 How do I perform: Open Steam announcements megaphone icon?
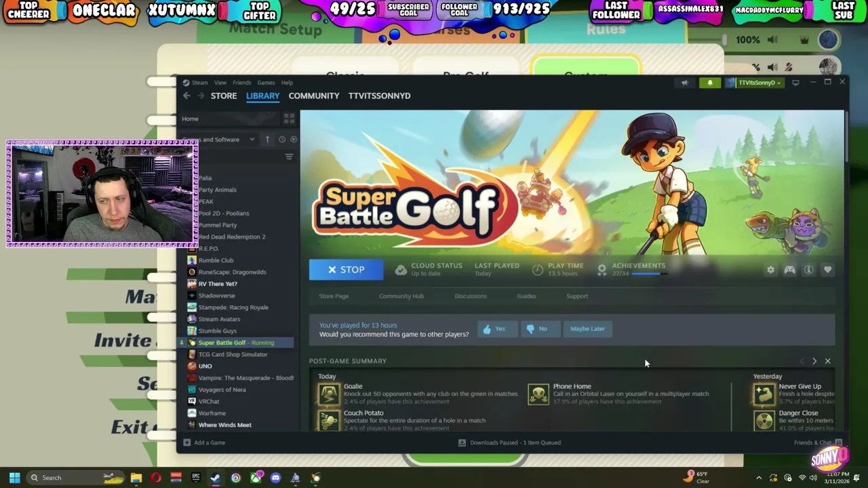(684, 83)
